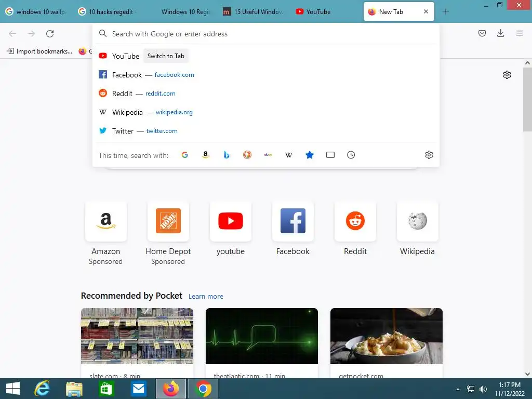Open the Firefox application menu
Viewport: 532px width, 399px height.
pyautogui.click(x=520, y=33)
